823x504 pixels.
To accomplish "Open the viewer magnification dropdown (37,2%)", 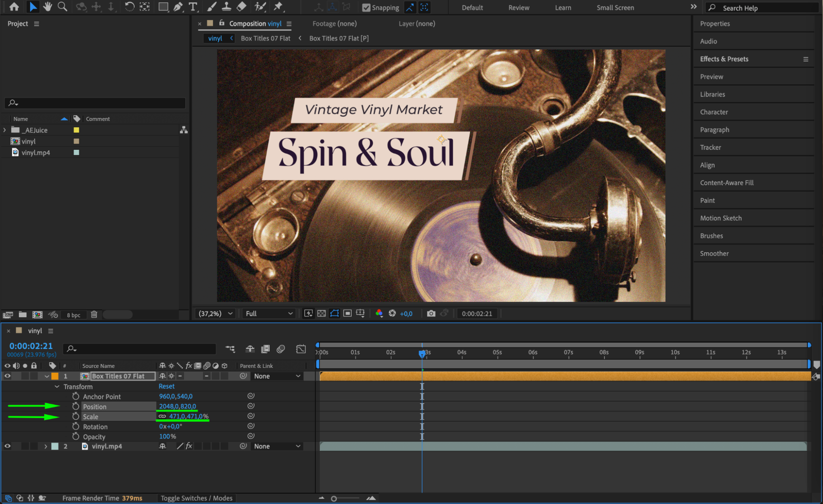I will point(216,314).
